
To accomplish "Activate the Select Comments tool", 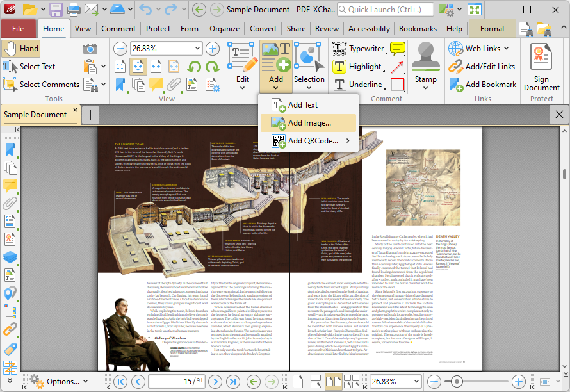I will pyautogui.click(x=41, y=85).
